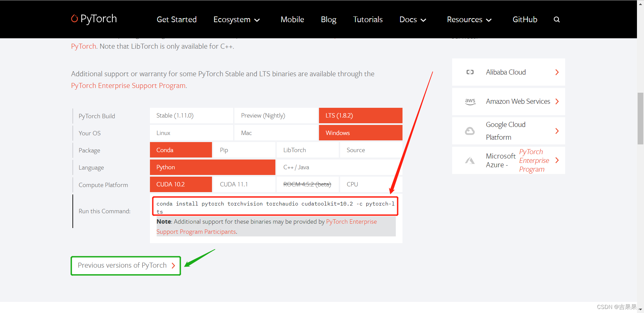The height and width of the screenshot is (313, 644).
Task: Select the Conda package option
Action: click(181, 150)
